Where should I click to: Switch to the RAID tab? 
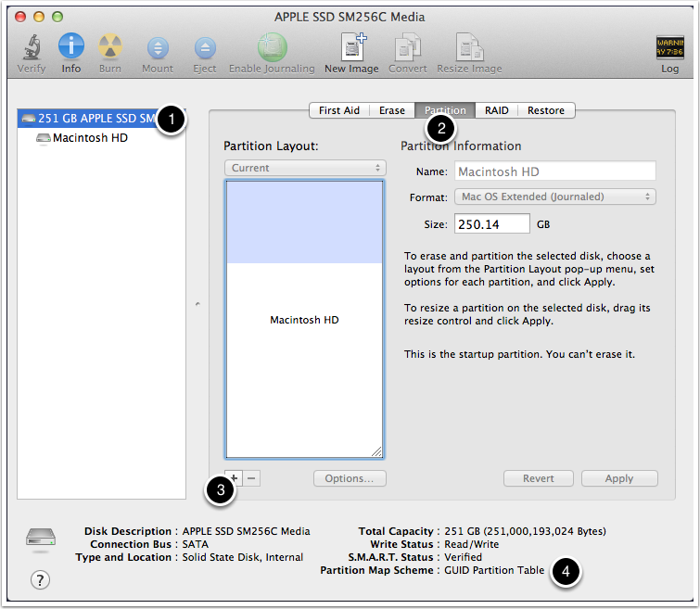496,110
